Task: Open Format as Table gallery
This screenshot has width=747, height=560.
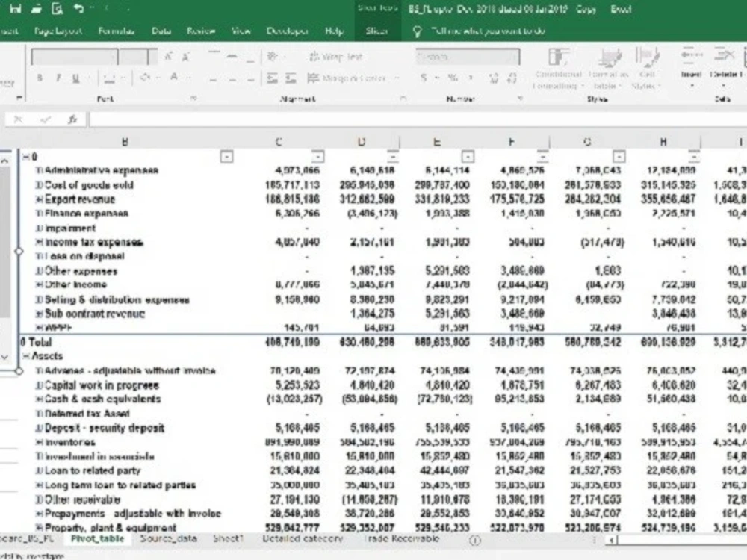Action: (608, 69)
